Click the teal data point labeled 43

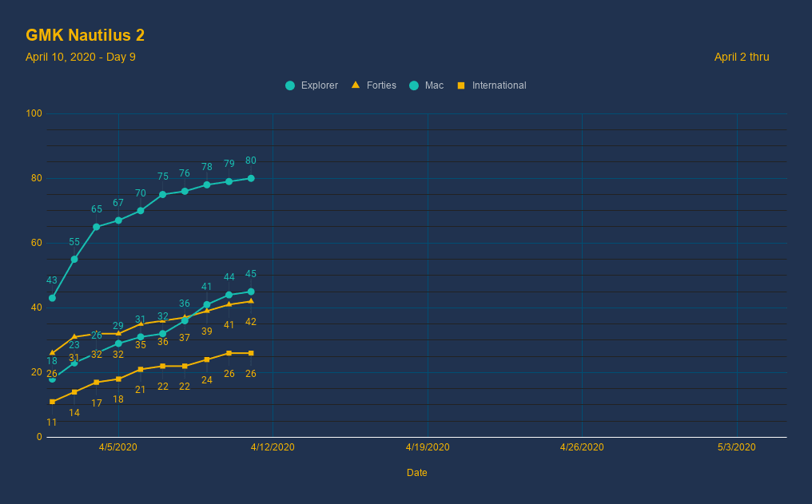[x=52, y=298]
